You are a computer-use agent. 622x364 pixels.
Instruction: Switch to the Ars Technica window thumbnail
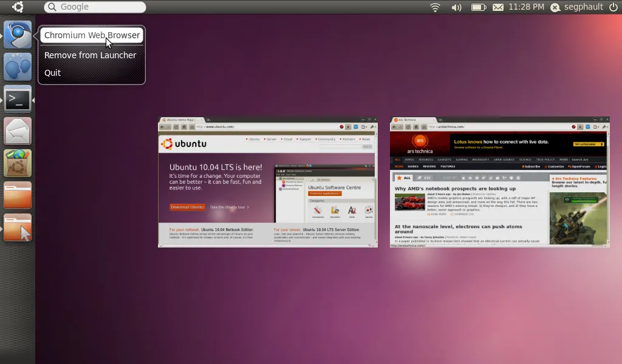[499, 182]
